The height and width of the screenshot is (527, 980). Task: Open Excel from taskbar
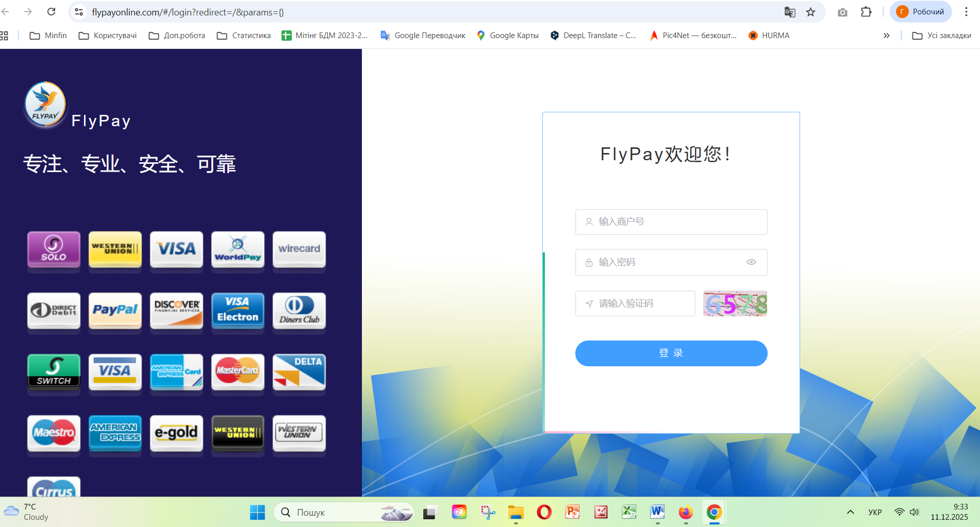tap(629, 513)
